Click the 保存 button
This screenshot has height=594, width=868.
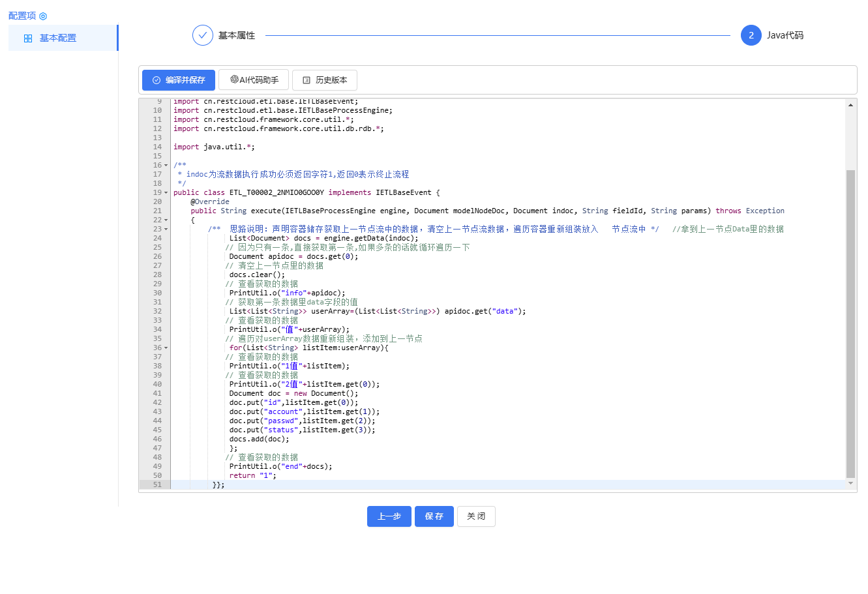pos(434,516)
